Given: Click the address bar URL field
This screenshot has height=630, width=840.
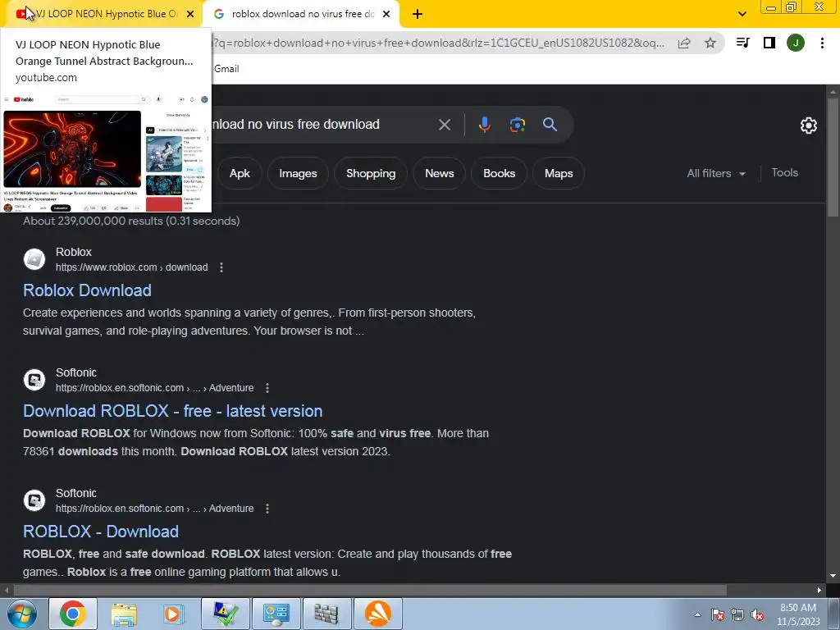Looking at the screenshot, I should pyautogui.click(x=438, y=43).
